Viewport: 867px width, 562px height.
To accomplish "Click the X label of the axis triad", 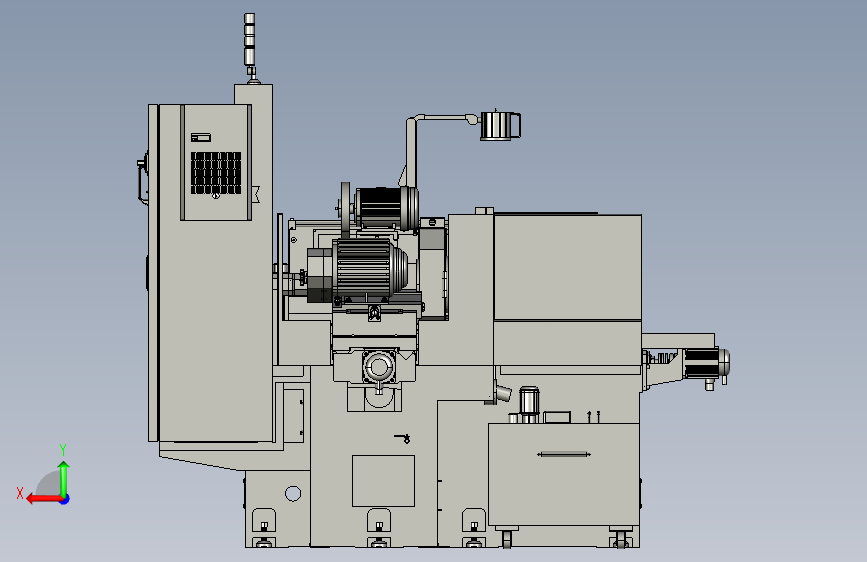I will pyautogui.click(x=20, y=493).
